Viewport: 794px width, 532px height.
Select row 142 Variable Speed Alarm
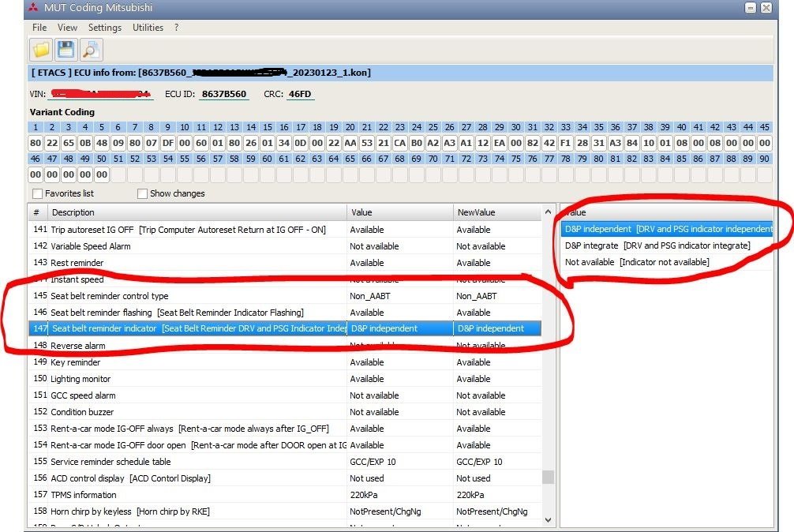(285, 246)
